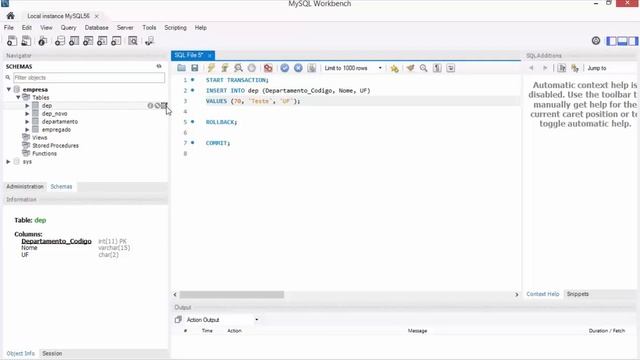The height and width of the screenshot is (360, 640).
Task: Collapse the empresa schema node
Action: point(9,89)
